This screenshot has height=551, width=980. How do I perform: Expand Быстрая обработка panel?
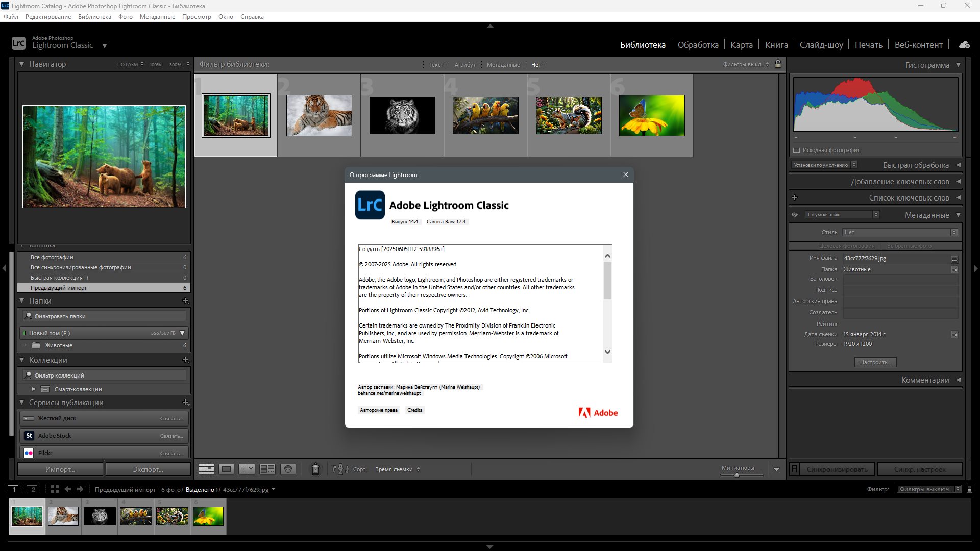tap(958, 165)
